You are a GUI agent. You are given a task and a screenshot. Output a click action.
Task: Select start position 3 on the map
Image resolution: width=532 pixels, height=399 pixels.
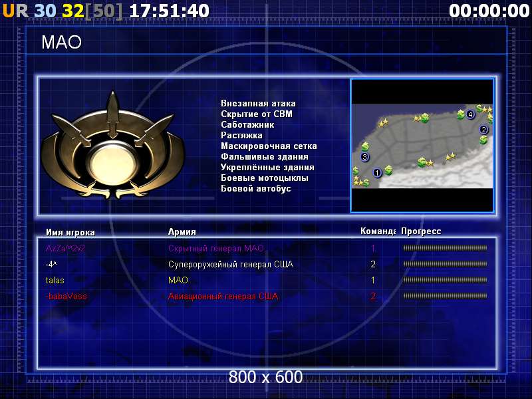tap(364, 157)
